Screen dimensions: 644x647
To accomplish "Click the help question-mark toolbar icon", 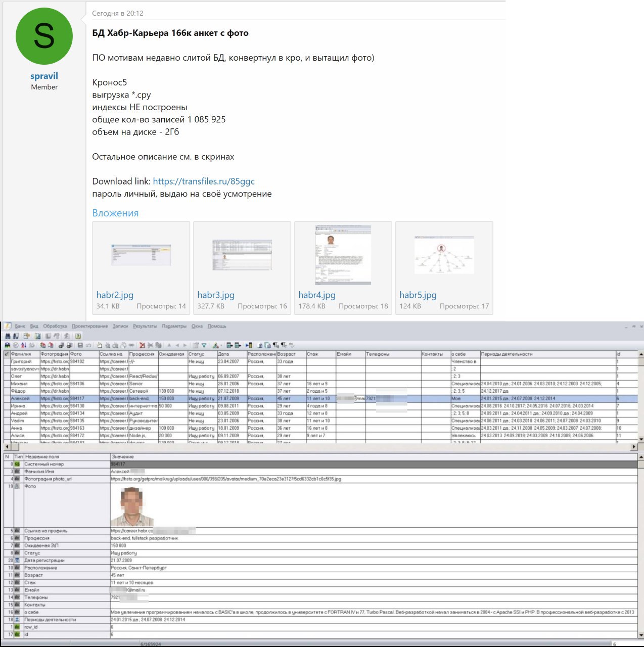I will tap(78, 336).
